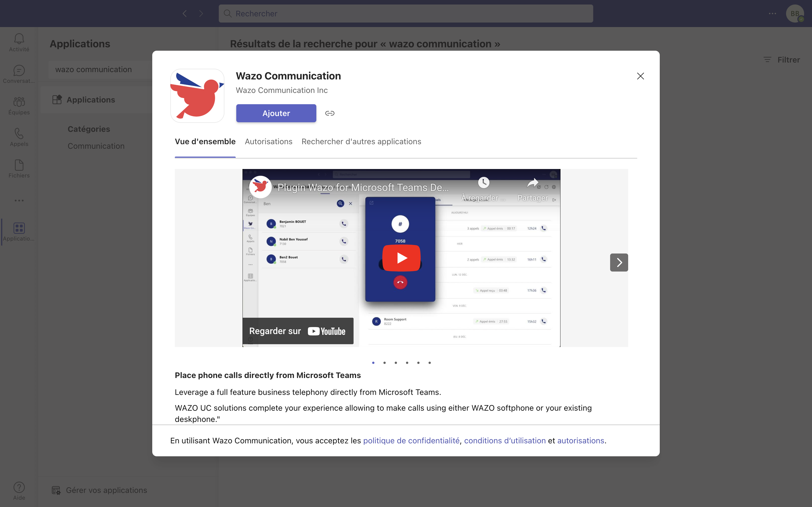Open the Appels phone icon

19,137
